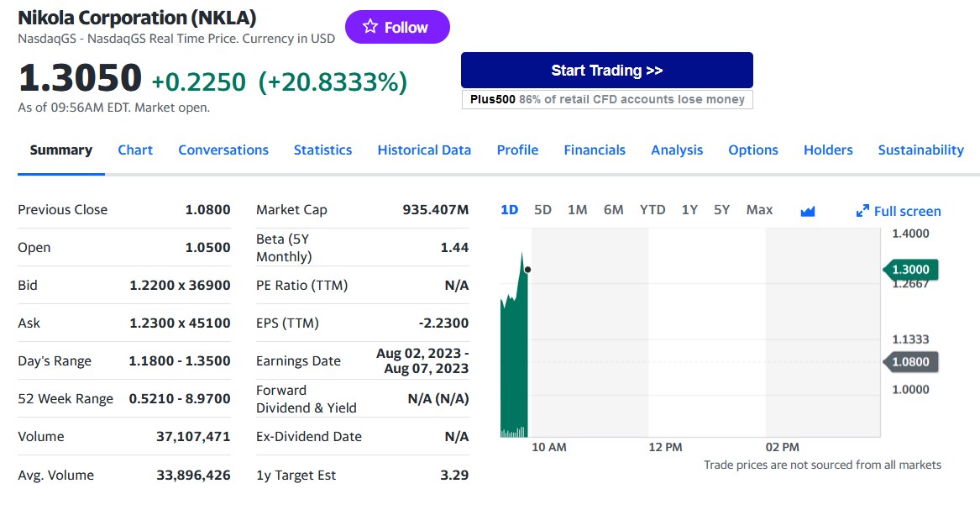This screenshot has height=510, width=980.
Task: Open the Conversations tab
Action: [x=223, y=150]
